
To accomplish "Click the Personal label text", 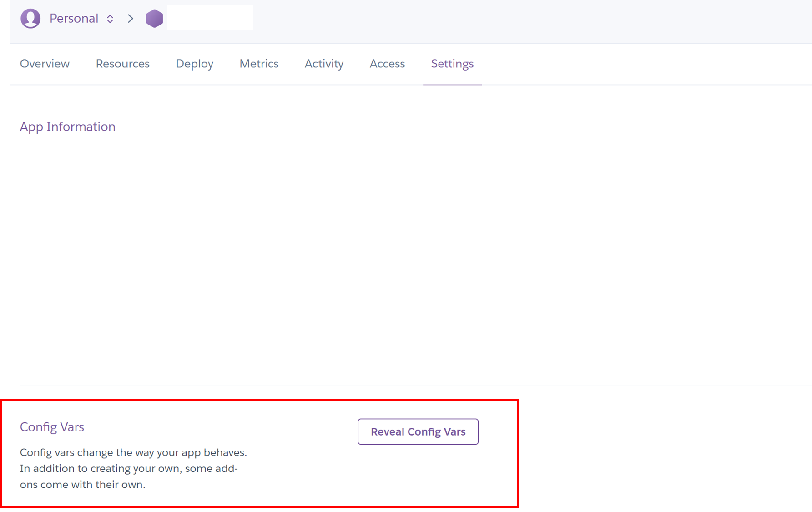I will (x=74, y=19).
